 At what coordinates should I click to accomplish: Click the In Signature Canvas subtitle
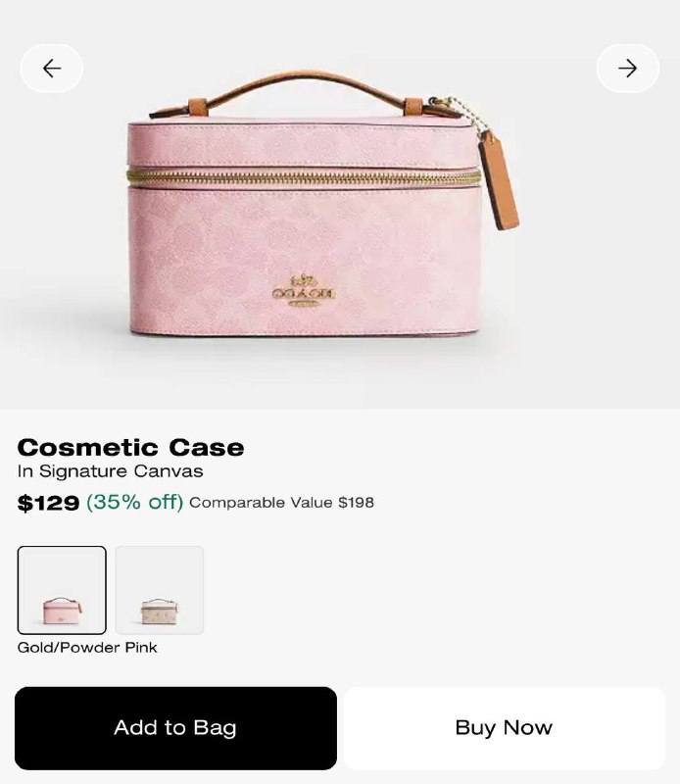(x=110, y=471)
